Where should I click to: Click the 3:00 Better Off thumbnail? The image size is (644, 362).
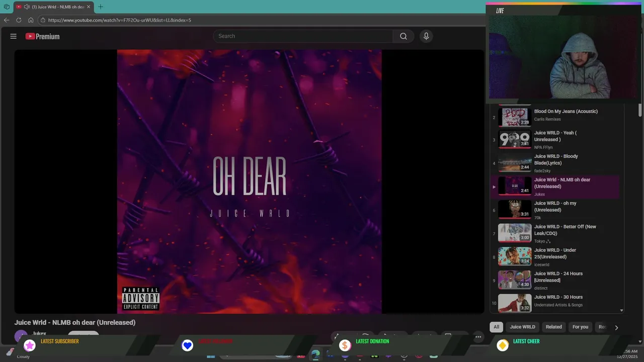pos(515,233)
